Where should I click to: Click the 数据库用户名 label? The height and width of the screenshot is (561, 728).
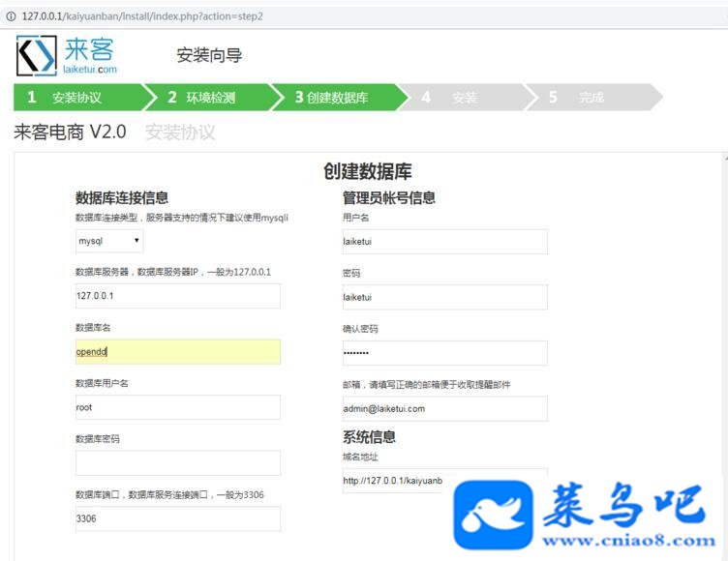click(102, 383)
